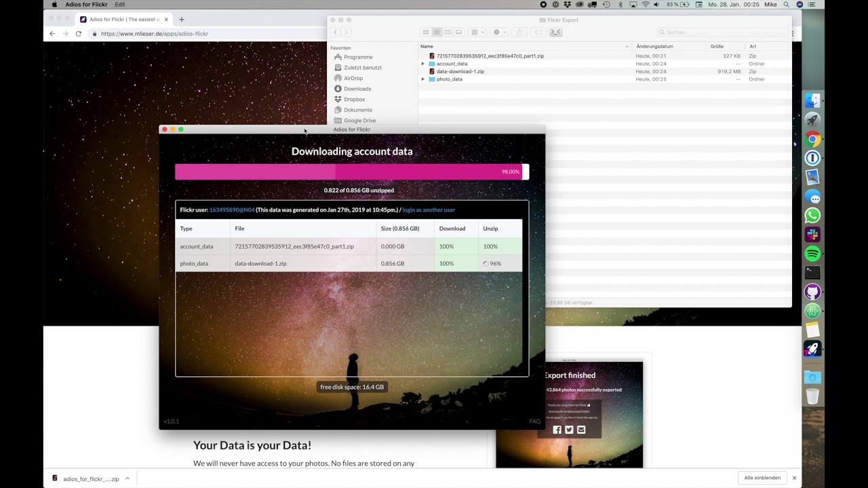Switch Finder to column view

[x=448, y=32]
